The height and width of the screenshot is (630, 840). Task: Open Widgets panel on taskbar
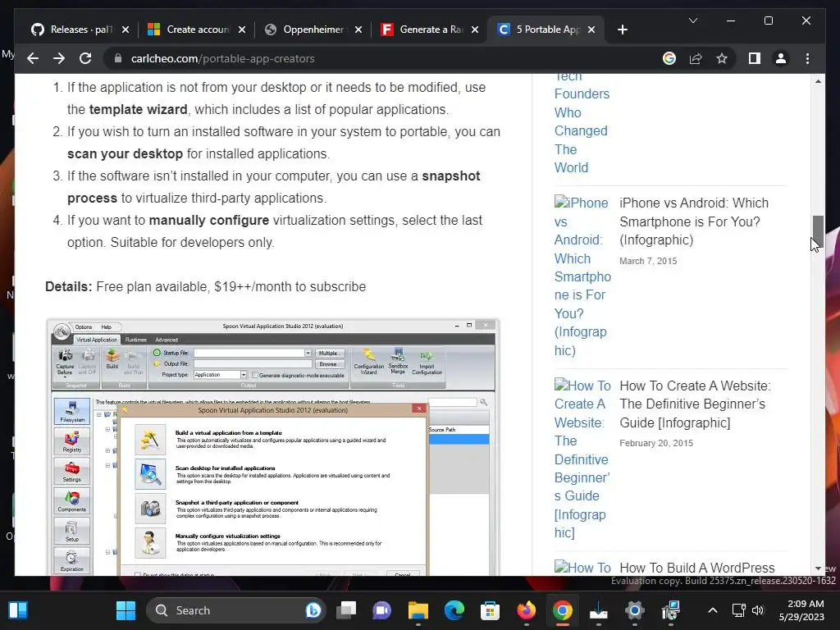click(x=18, y=610)
